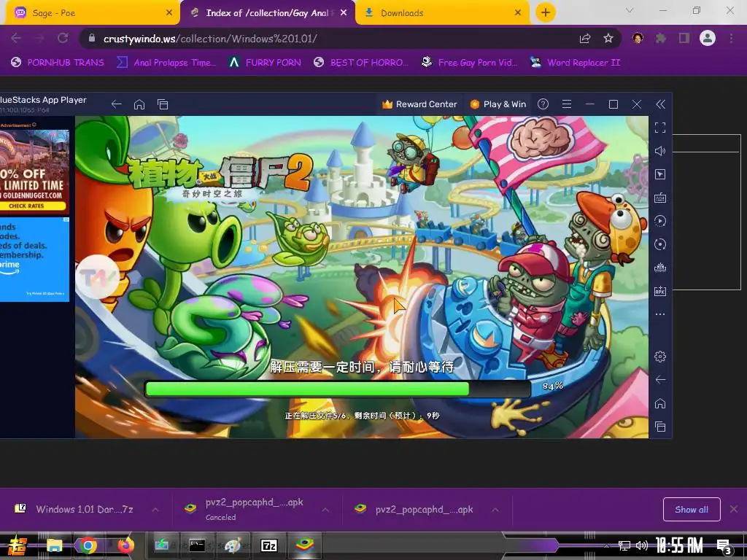Screen dimensions: 747x560
Task: Click the Chrome share page icon
Action: [x=585, y=39]
